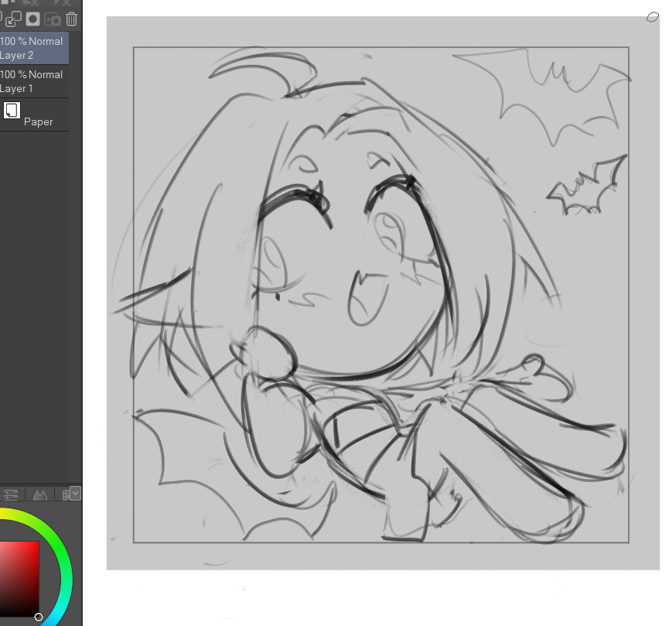The image size is (672, 626).
Task: Click the Delete Layer trash icon
Action: tap(72, 19)
